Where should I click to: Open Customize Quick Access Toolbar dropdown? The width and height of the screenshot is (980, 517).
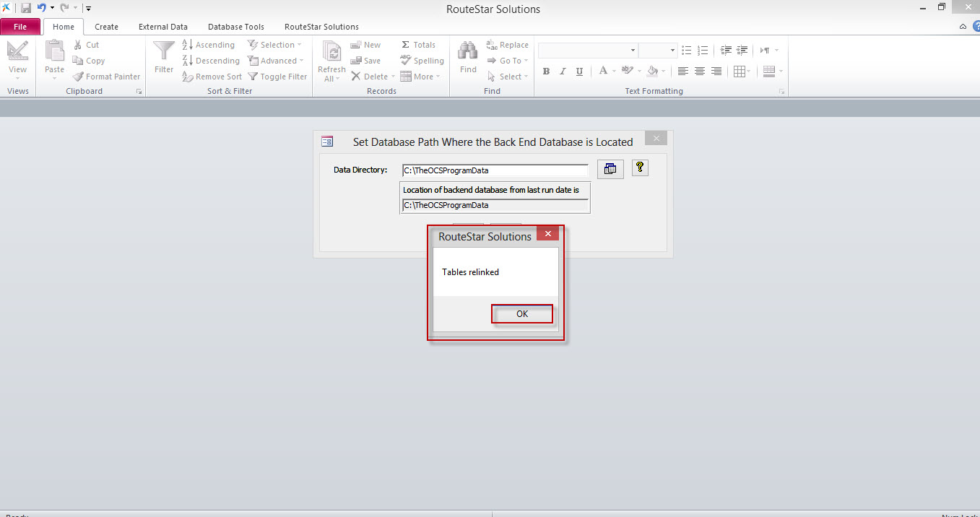(x=88, y=9)
